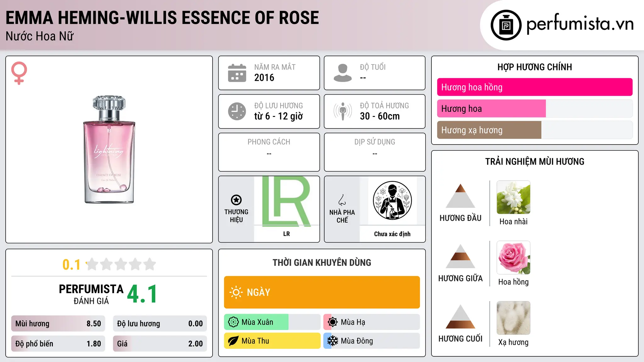Click the Mùa Thu season bar
The image size is (644, 362).
pos(272,341)
